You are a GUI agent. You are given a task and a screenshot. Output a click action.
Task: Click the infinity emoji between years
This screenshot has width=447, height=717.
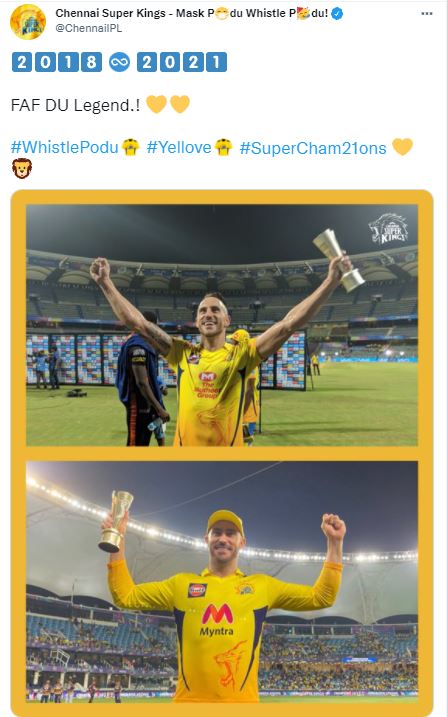coord(119,62)
